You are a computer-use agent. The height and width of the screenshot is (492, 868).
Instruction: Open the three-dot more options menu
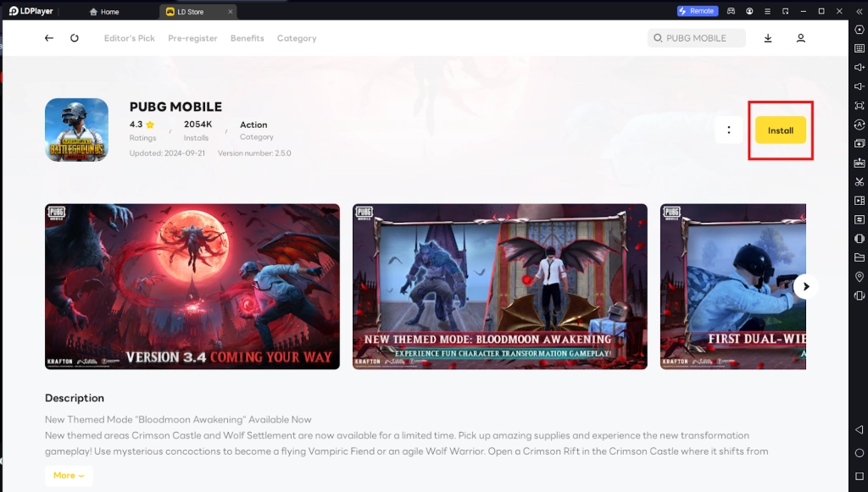click(x=728, y=130)
